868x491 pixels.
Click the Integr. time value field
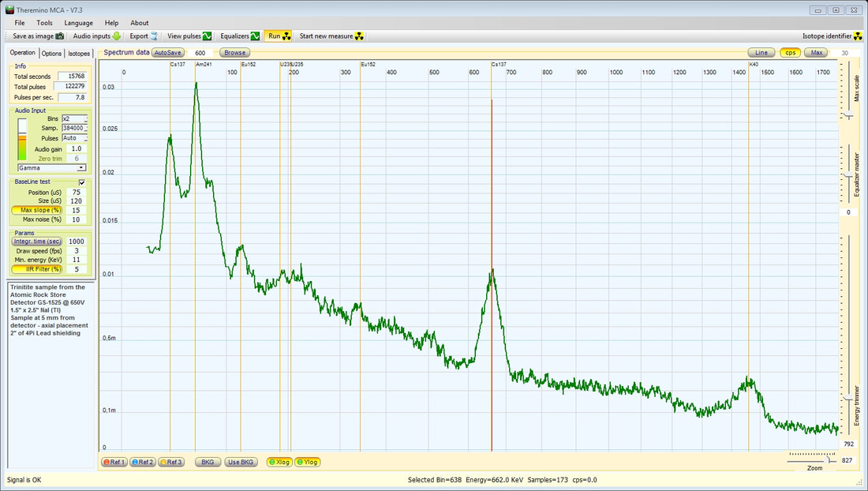[77, 242]
